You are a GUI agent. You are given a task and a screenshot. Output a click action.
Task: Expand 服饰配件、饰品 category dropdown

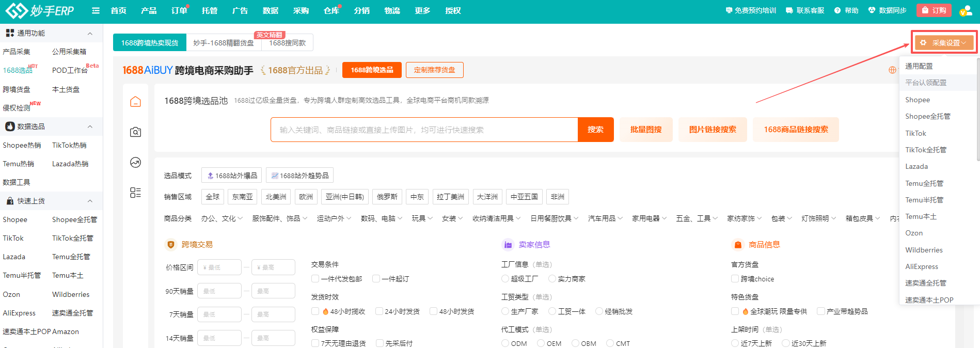(279, 218)
